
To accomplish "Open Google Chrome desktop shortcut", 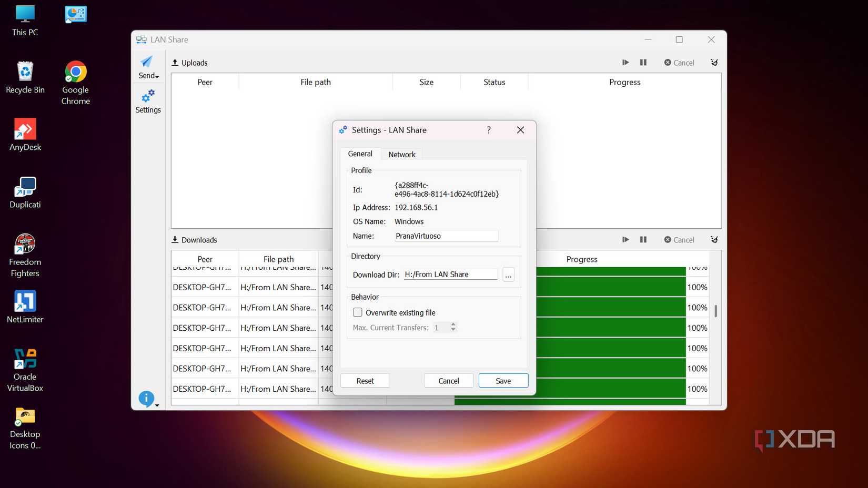I will 76,82.
